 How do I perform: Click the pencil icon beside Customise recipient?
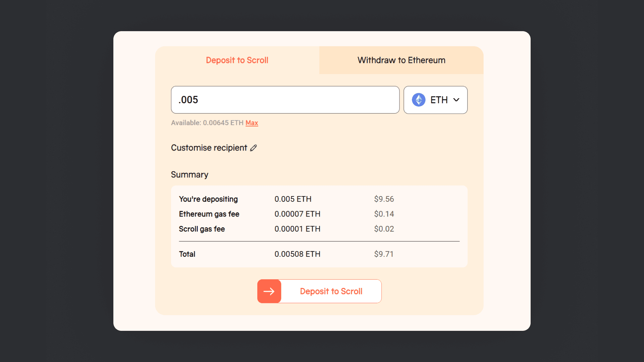point(253,147)
